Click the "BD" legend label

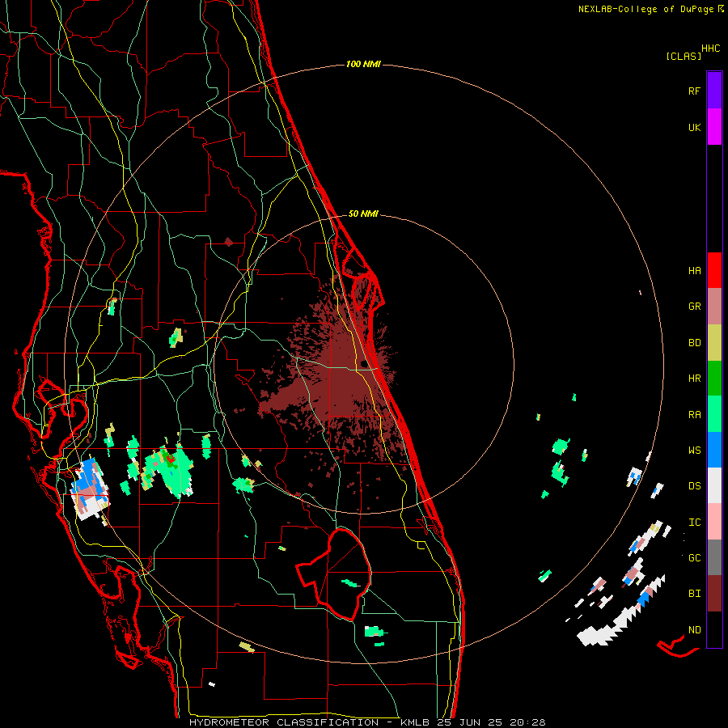coord(695,343)
